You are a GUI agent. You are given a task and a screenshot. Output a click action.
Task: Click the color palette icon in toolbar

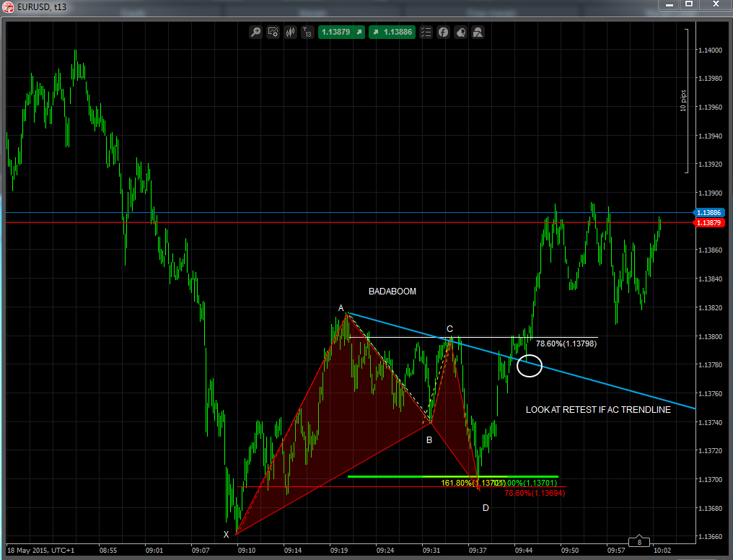461,32
